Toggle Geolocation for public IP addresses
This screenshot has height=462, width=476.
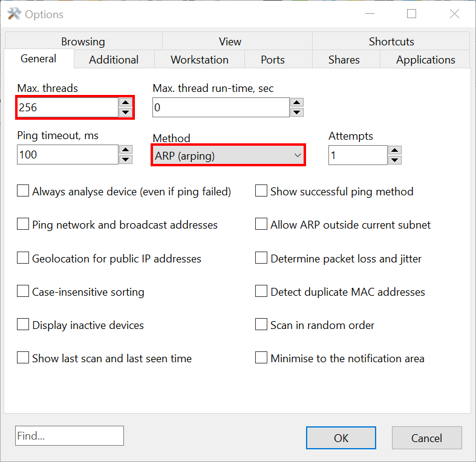coord(23,258)
